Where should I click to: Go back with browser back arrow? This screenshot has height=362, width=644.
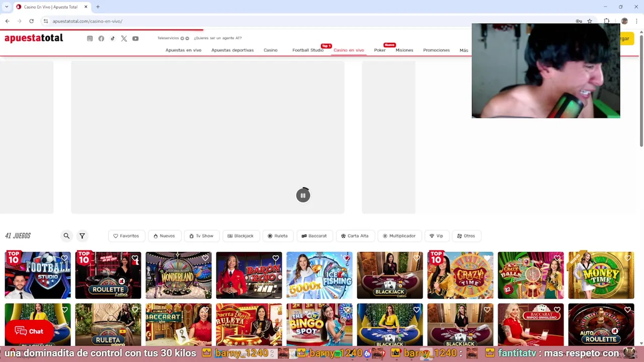pyautogui.click(x=7, y=21)
